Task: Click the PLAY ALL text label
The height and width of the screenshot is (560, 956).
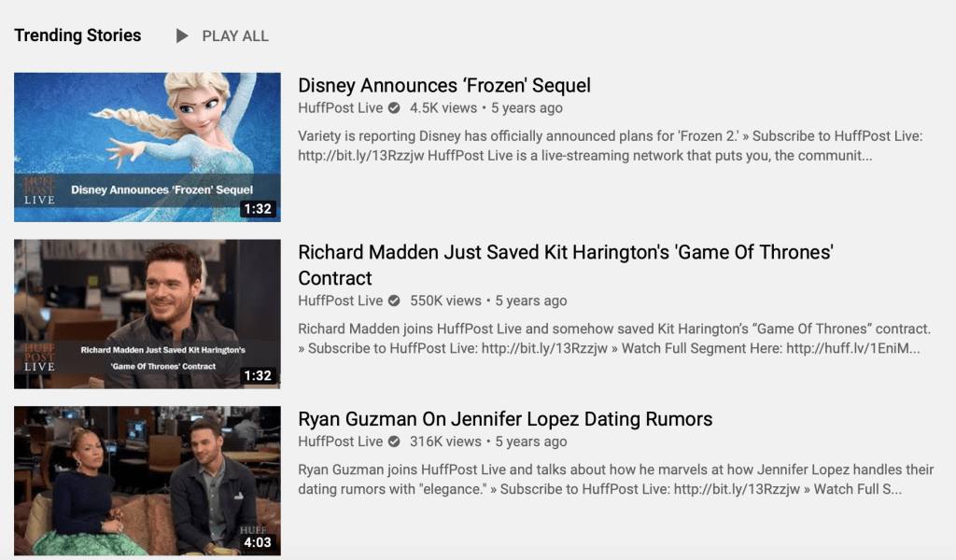Action: (x=235, y=36)
